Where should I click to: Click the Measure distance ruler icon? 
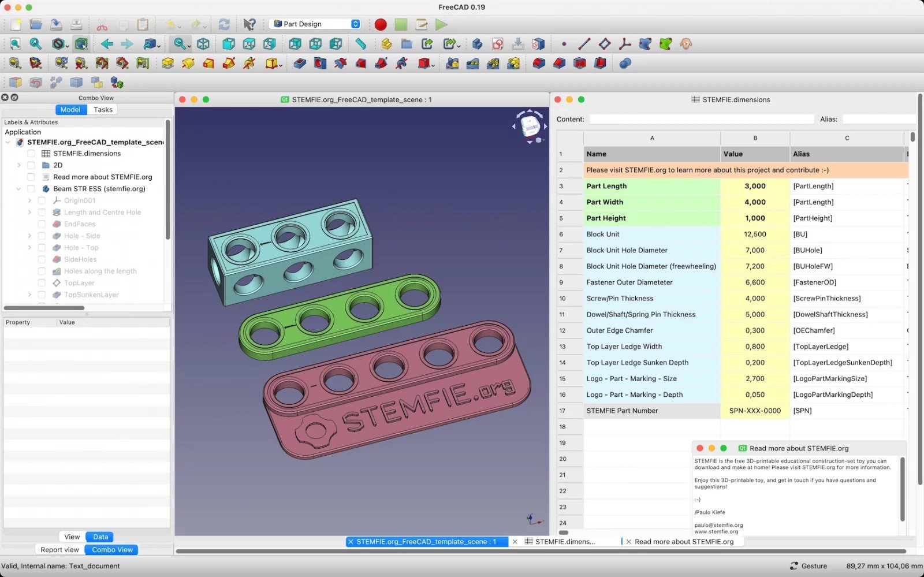(360, 44)
